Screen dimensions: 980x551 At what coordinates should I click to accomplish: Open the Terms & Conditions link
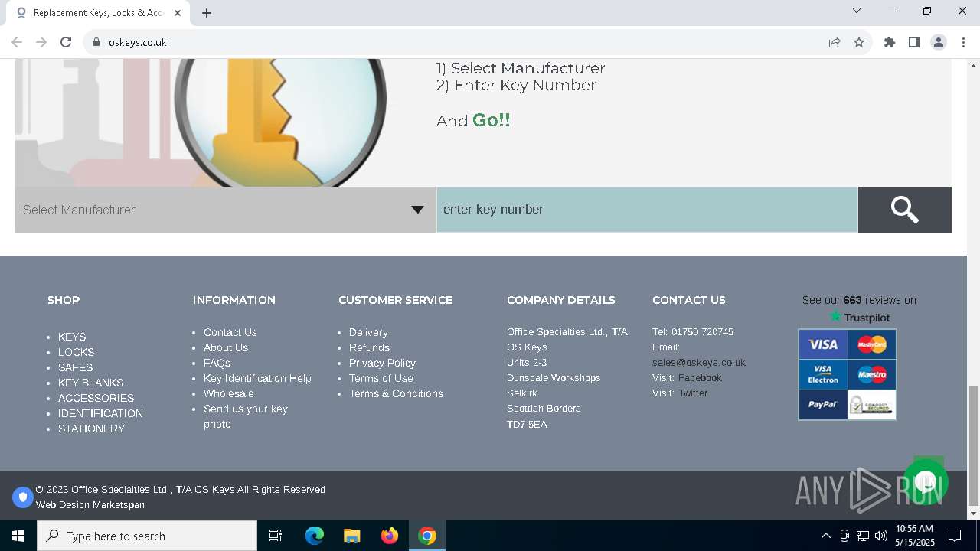(x=396, y=393)
